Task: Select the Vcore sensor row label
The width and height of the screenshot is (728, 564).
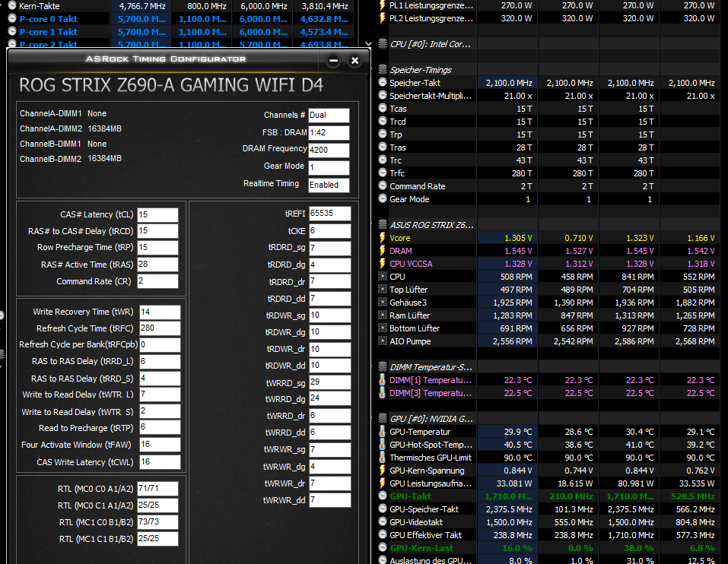Action: coord(399,238)
